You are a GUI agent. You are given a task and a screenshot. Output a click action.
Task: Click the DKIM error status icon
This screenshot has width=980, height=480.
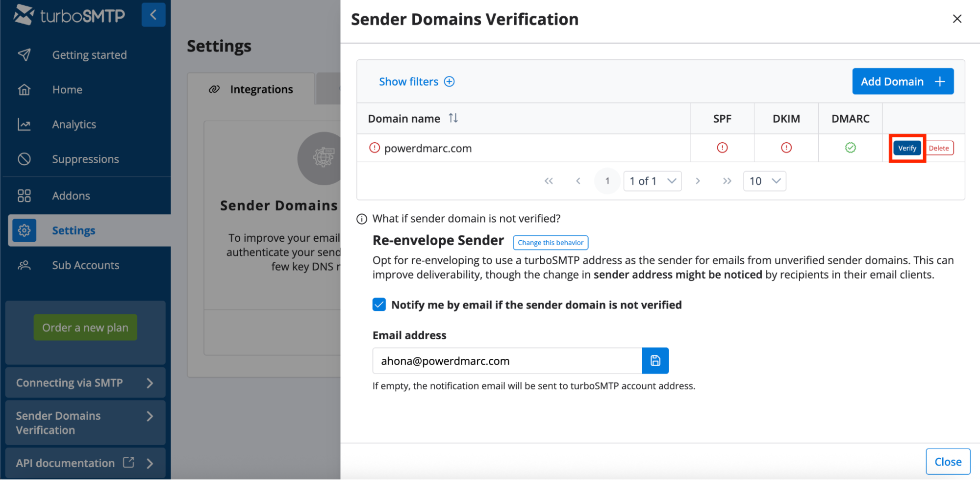[x=786, y=148]
